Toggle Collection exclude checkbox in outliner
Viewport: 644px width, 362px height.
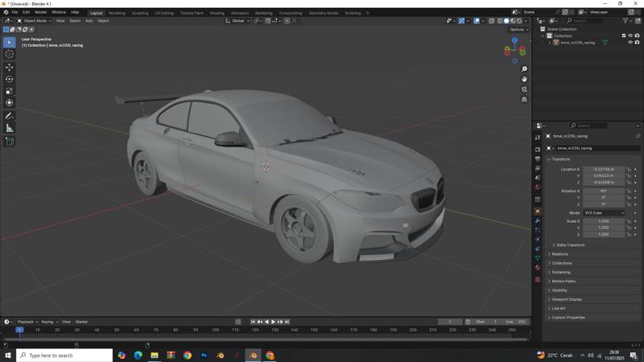[623, 35]
